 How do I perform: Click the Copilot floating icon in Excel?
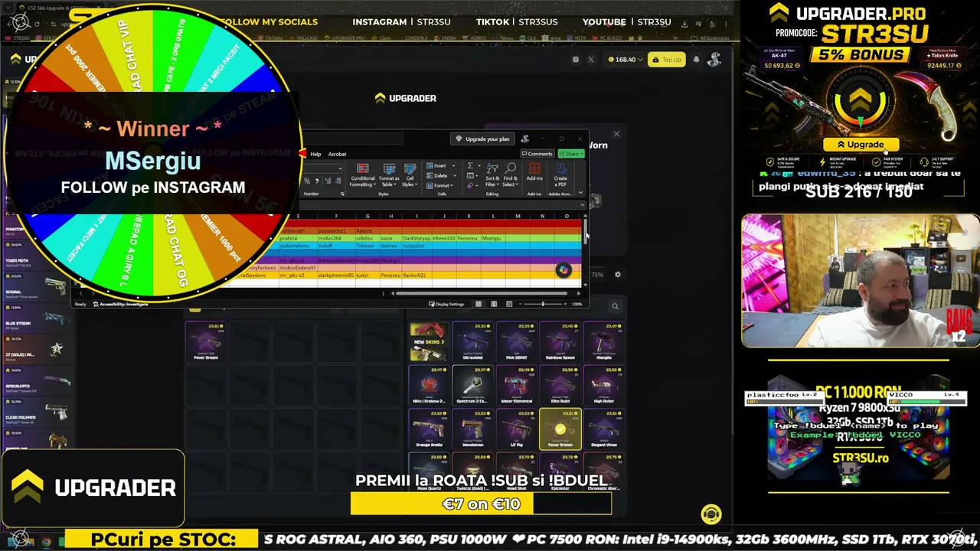pos(563,270)
